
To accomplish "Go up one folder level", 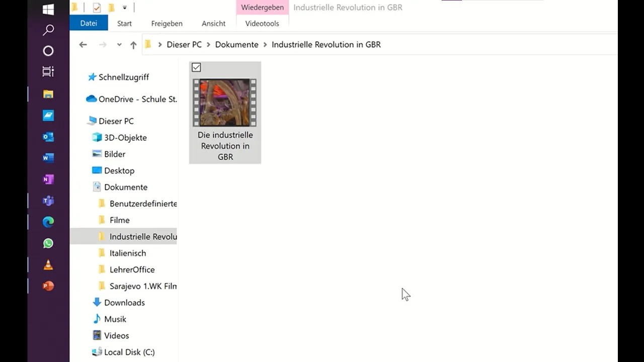I will coord(133,45).
